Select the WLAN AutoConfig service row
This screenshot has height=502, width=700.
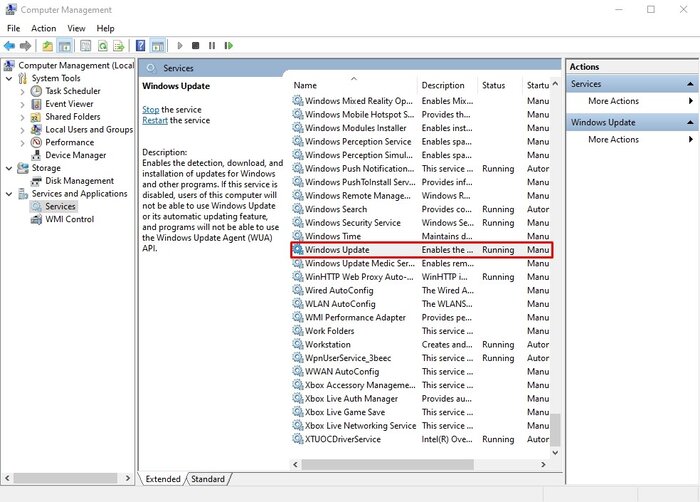point(421,304)
